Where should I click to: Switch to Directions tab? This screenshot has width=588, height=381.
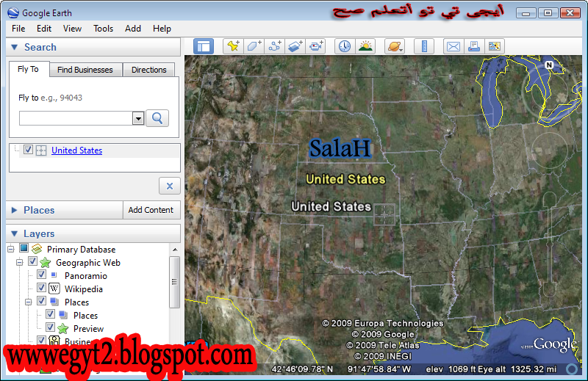coord(149,70)
